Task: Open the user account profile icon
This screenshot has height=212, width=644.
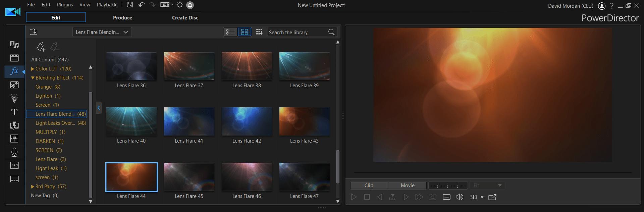Action: (602, 6)
